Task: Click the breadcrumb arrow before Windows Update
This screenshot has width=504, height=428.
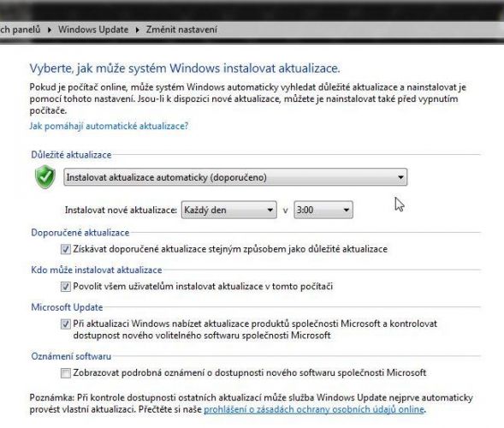Action: (x=50, y=30)
